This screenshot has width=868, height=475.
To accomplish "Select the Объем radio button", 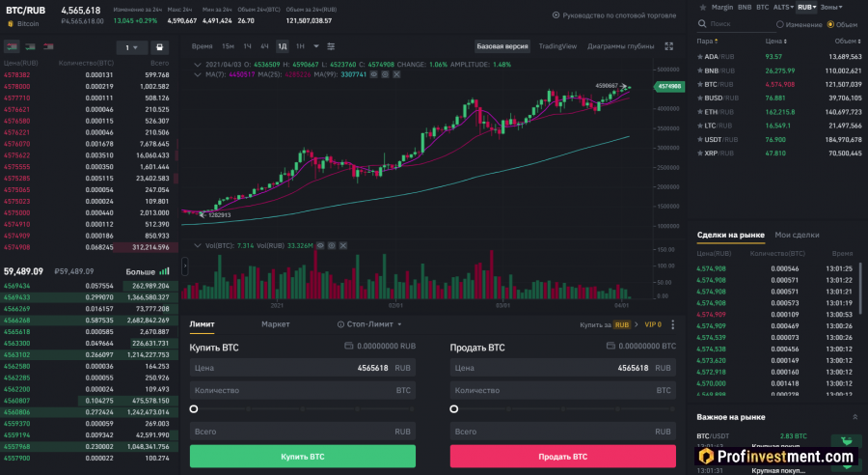I will pos(830,24).
